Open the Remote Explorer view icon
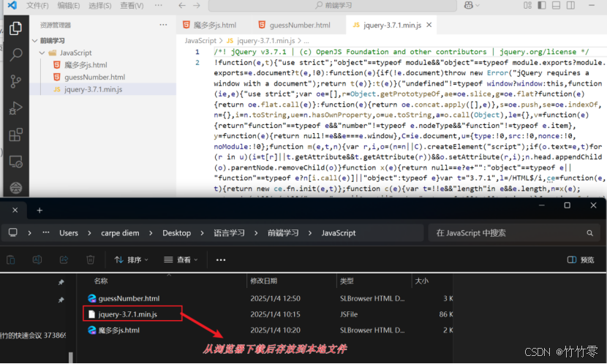Image resolution: width=607 pixels, height=364 pixels. click(15, 162)
